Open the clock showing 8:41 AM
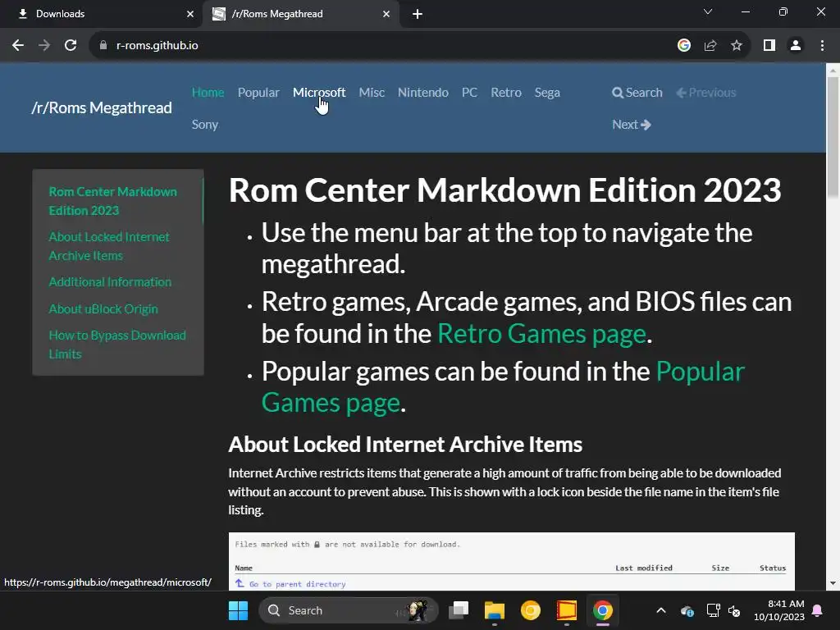 (x=779, y=610)
